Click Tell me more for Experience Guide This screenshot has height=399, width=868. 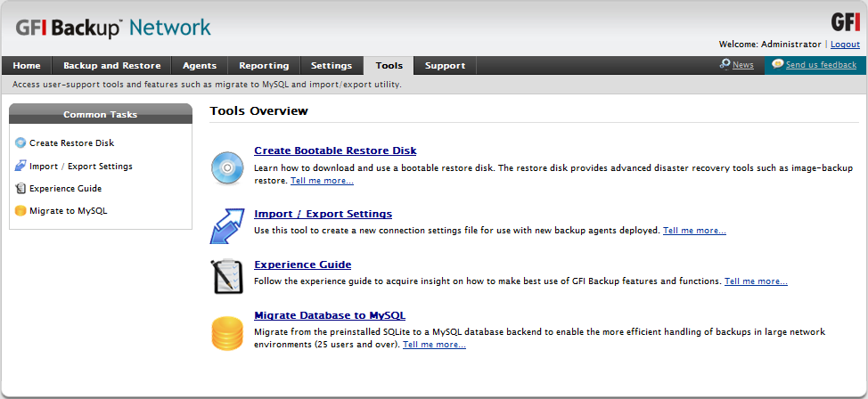pos(756,281)
